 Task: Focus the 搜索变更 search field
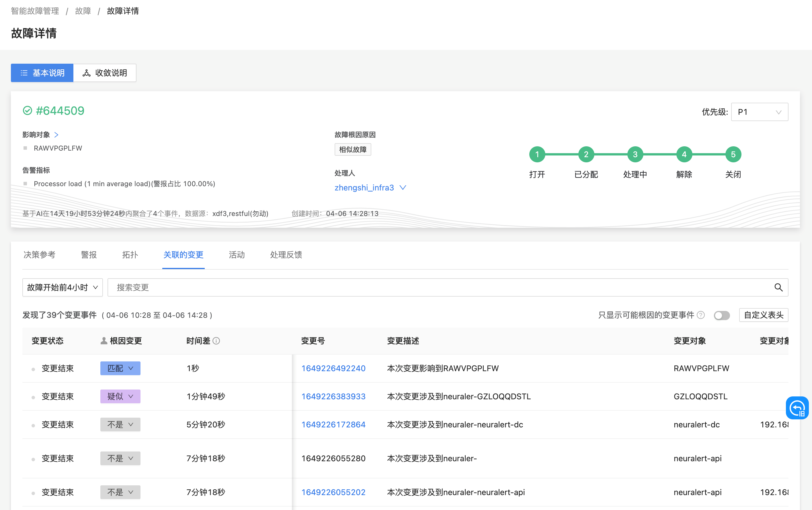click(x=448, y=287)
